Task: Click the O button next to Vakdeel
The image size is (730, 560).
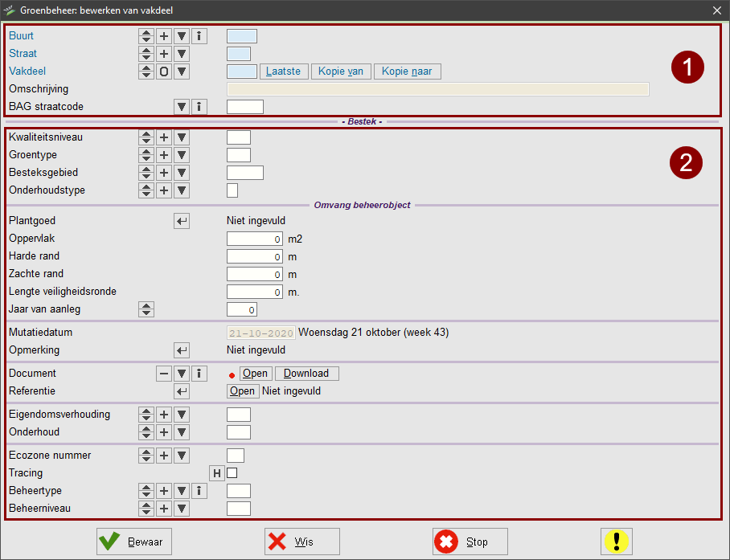Action: click(x=164, y=72)
